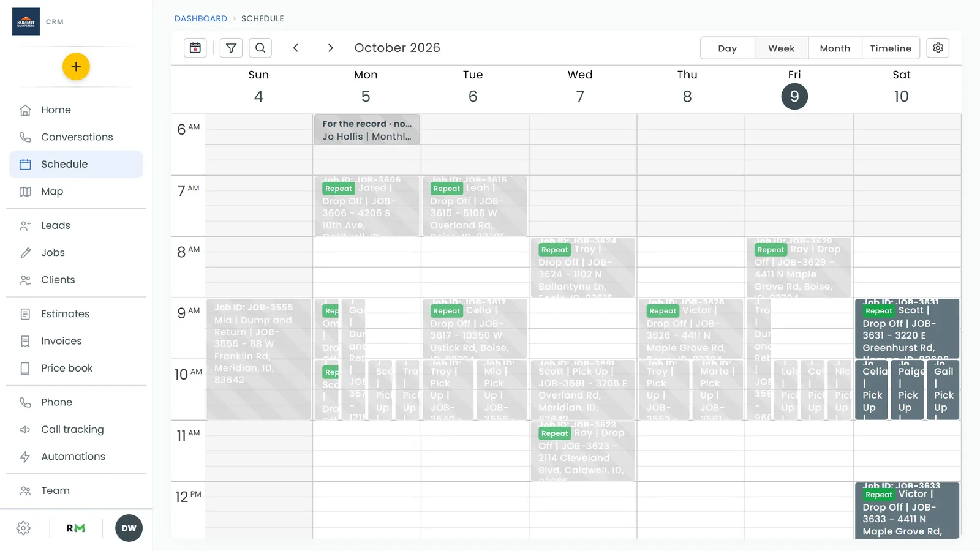The height and width of the screenshot is (551, 980).
Task: Open Phone in the sidebar
Action: pyautogui.click(x=76, y=402)
